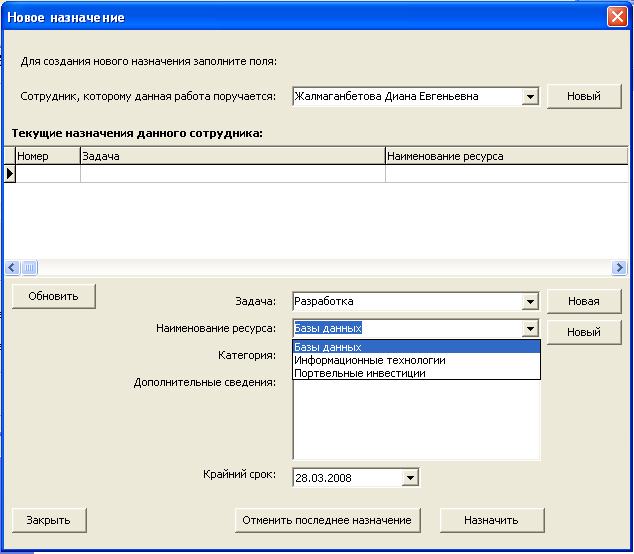Click the Крайний срок: label
634x554 pixels.
pyautogui.click(x=239, y=474)
